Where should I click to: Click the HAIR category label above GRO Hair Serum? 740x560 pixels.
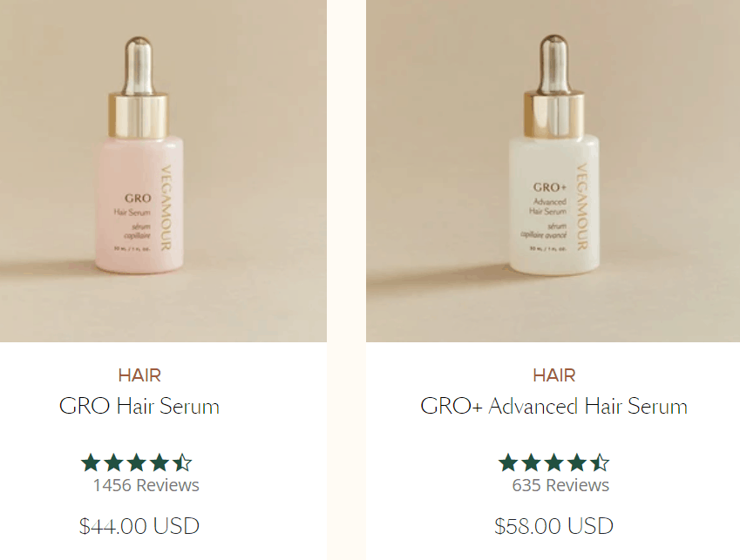(x=139, y=375)
